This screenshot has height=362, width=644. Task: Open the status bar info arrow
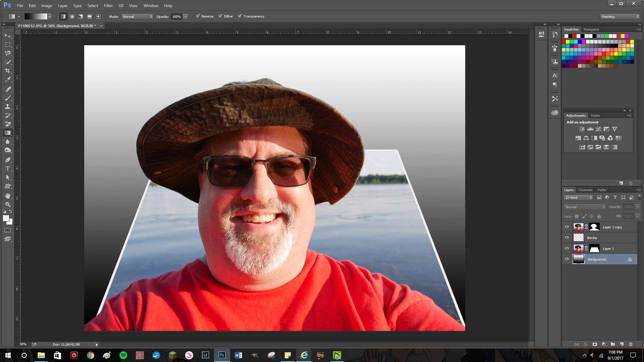(97, 345)
